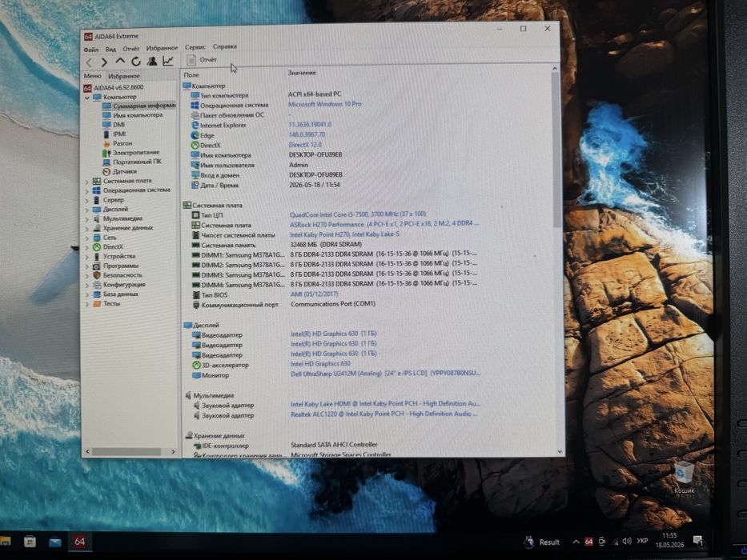This screenshot has height=560, width=747.
Task: Open the AMI (05/12/2017) BIOS link
Action: tap(315, 294)
